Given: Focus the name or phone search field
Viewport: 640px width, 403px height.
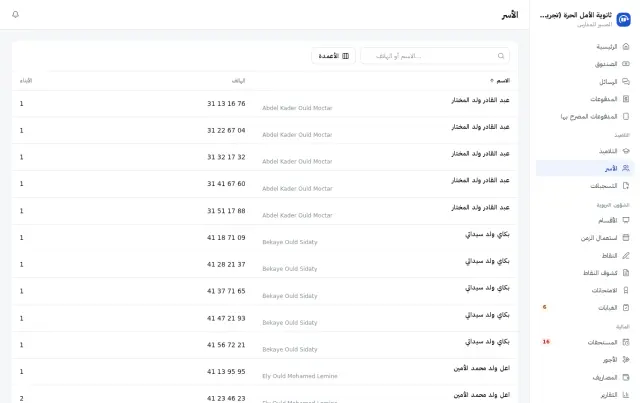Looking at the screenshot, I should (x=435, y=56).
